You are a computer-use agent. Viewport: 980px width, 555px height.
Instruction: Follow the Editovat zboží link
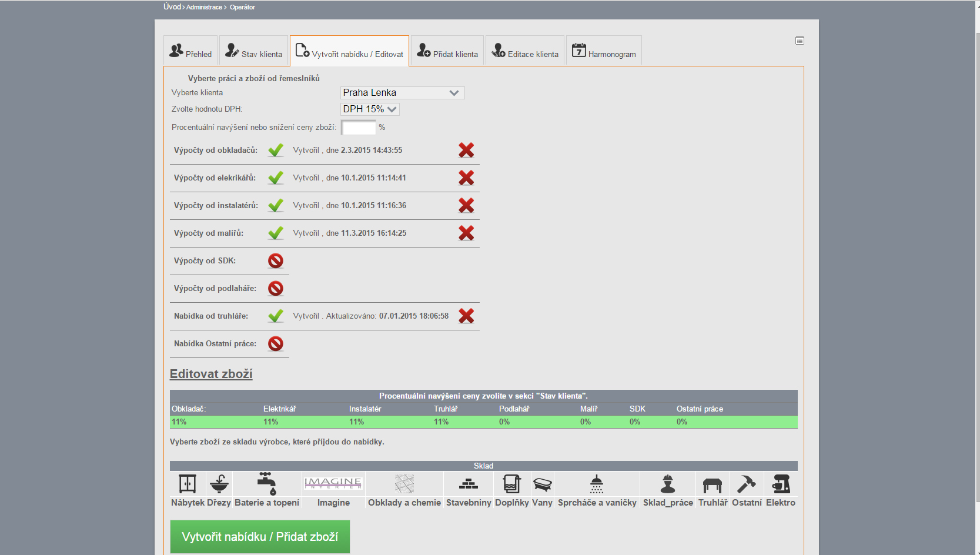point(211,374)
